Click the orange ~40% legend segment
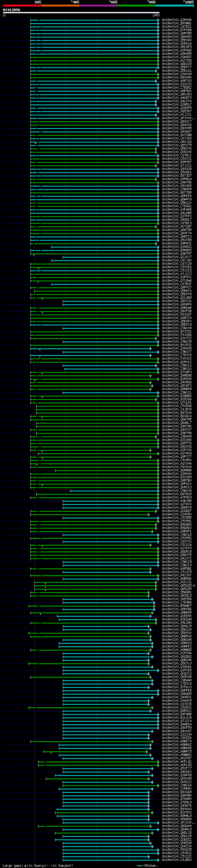The width and height of the screenshot is (197, 868). pyautogui.click(x=60, y=6)
